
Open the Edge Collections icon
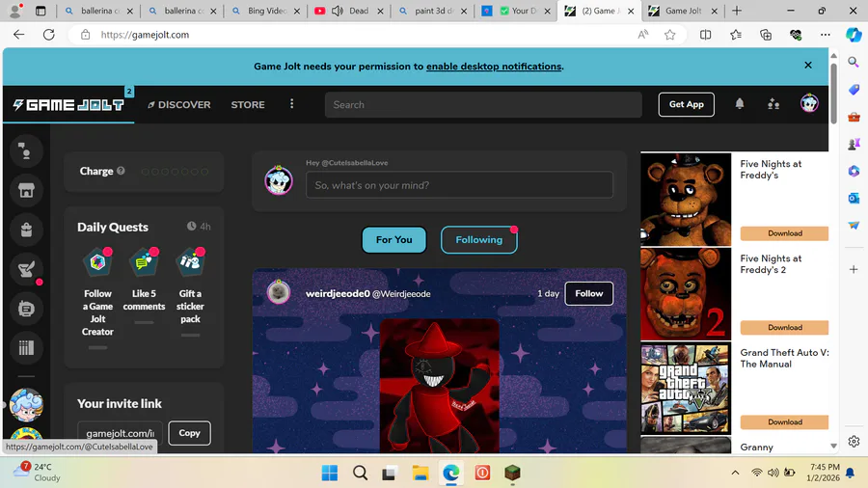[766, 35]
